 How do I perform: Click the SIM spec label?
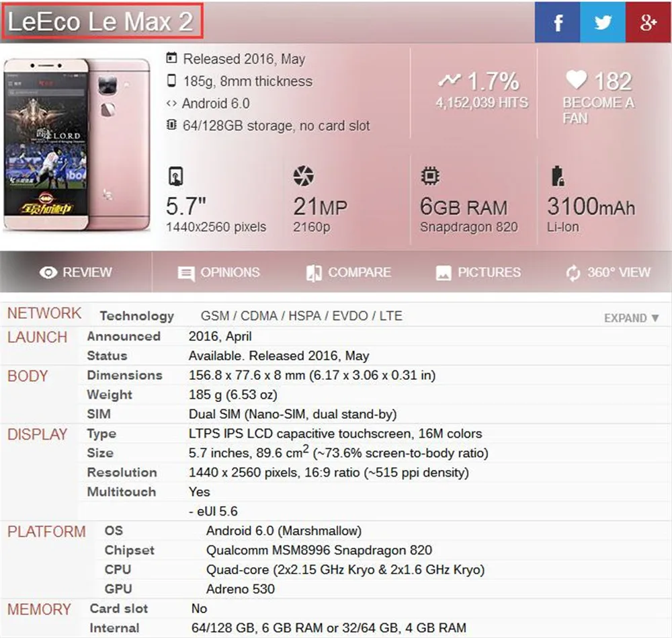point(99,414)
